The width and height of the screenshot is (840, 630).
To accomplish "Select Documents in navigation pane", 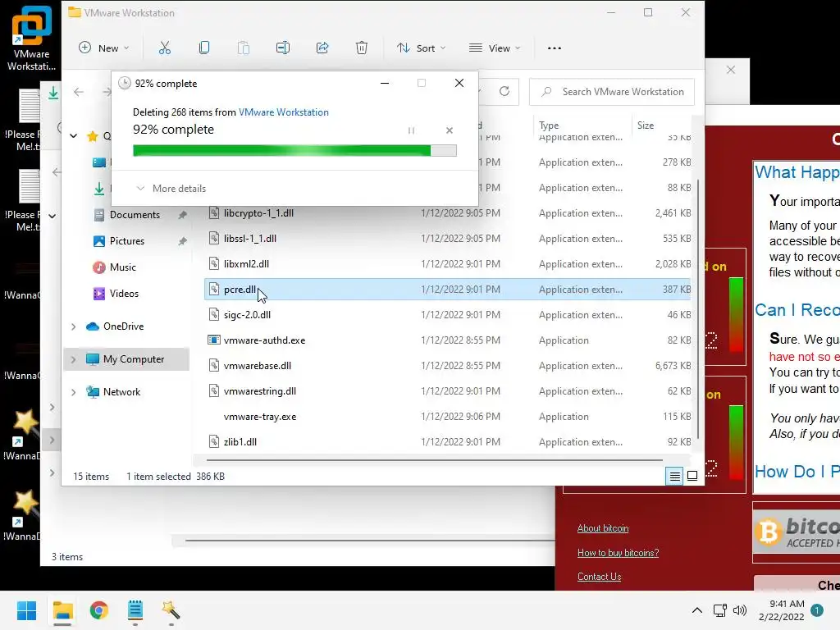I will [135, 215].
